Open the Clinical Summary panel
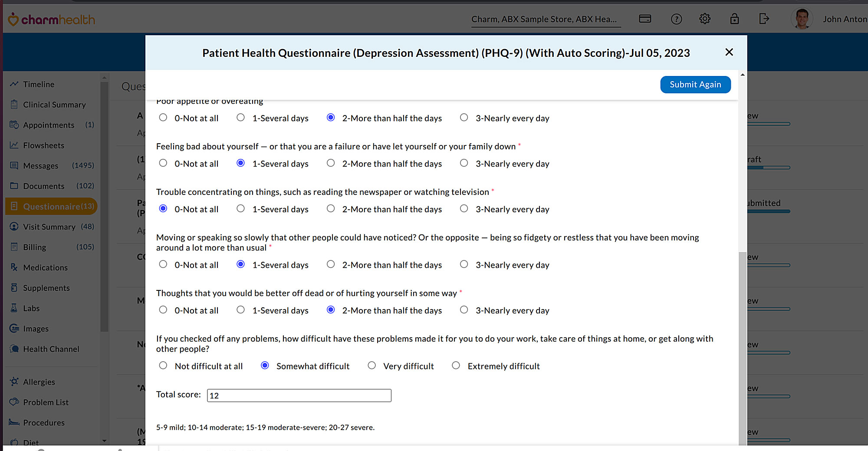868x451 pixels. click(54, 104)
